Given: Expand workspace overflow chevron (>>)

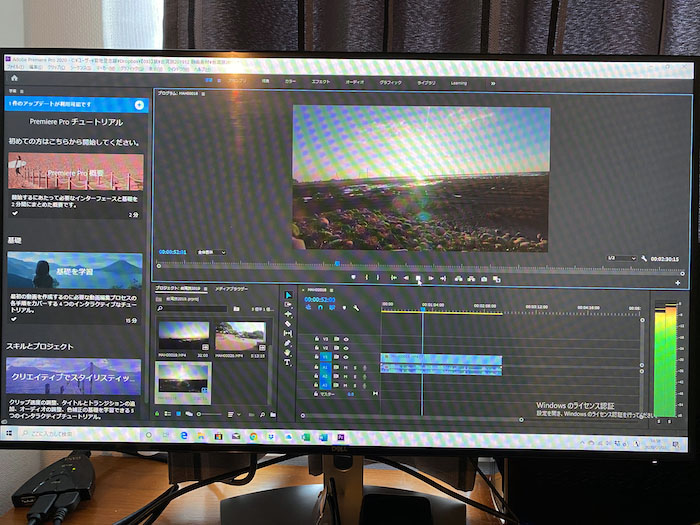Looking at the screenshot, I should coord(493,83).
